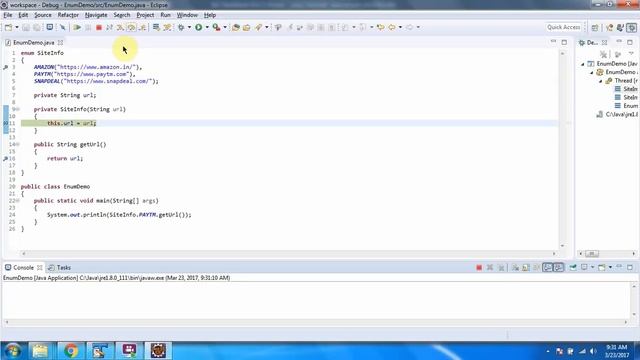Click the Back navigation arrow icon

[x=392, y=27]
